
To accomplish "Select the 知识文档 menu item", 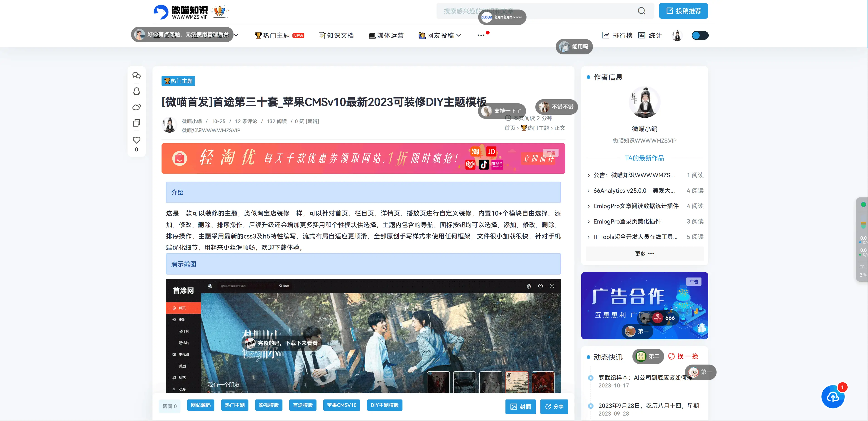I will 336,35.
